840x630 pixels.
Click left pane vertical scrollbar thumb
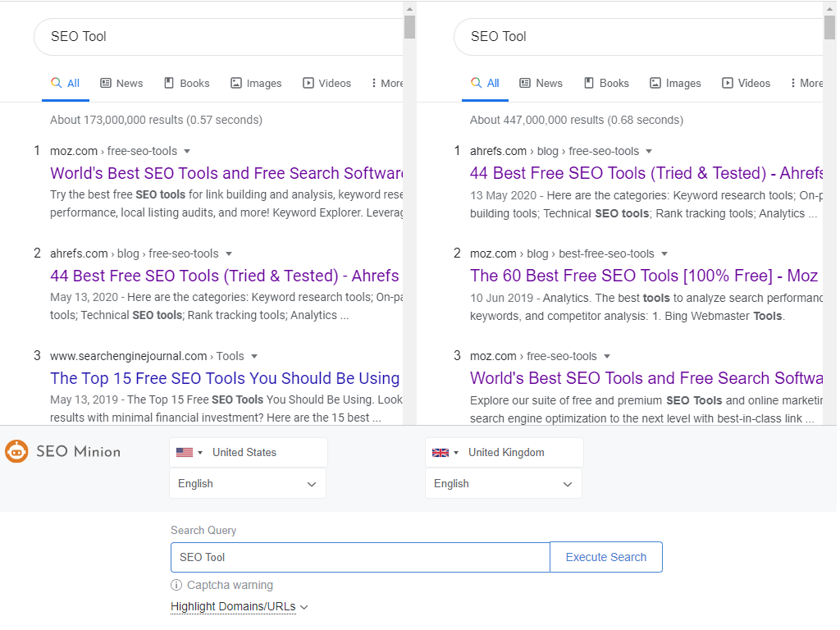410,27
